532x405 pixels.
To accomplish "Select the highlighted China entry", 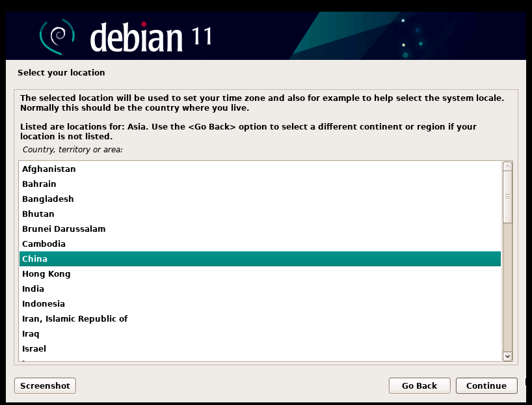I will click(260, 259).
